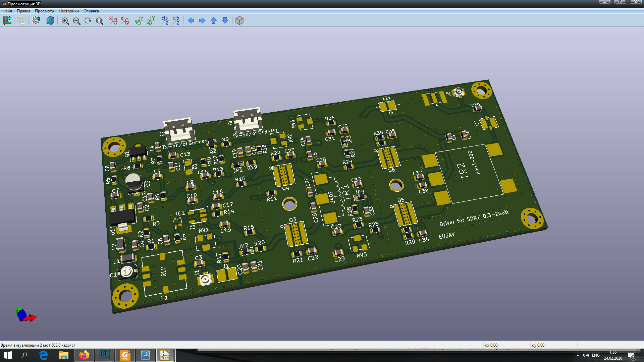The width and height of the screenshot is (644, 362).
Task: Rotate Y clockwise
Action: [139, 20]
